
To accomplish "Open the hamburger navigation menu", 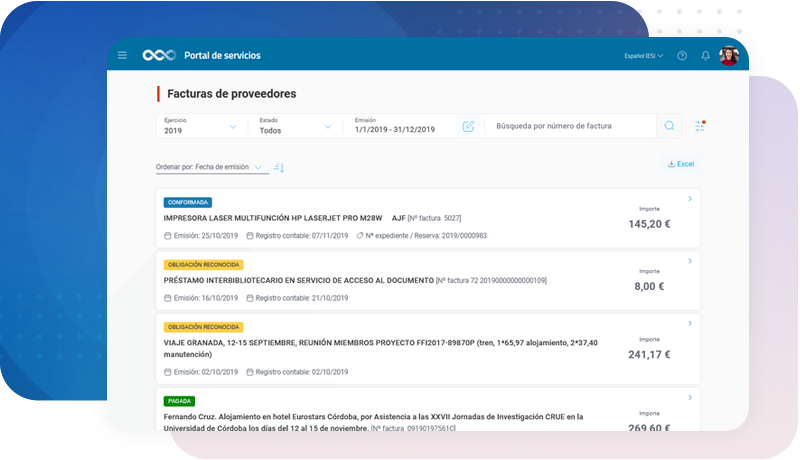I will pyautogui.click(x=122, y=55).
